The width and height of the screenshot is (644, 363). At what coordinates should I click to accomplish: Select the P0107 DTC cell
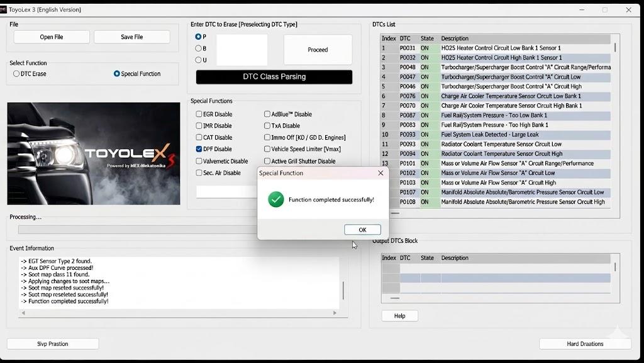408,192
